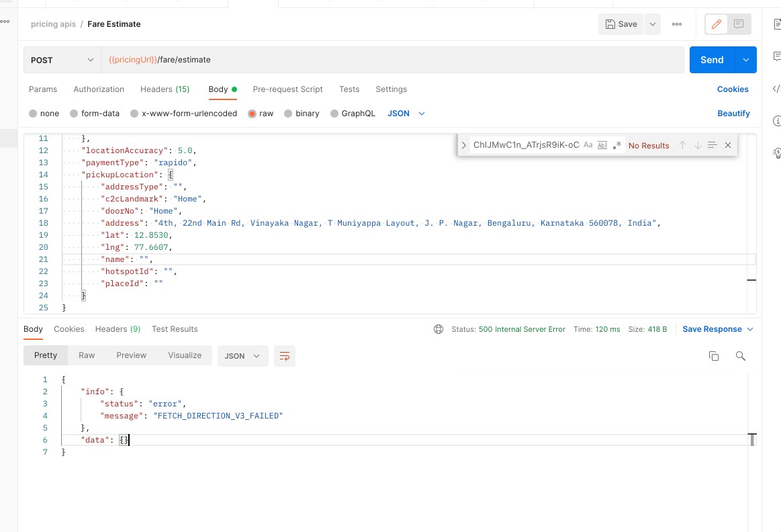Open the comments icon in the header
This screenshot has height=532, width=781.
(x=739, y=24)
